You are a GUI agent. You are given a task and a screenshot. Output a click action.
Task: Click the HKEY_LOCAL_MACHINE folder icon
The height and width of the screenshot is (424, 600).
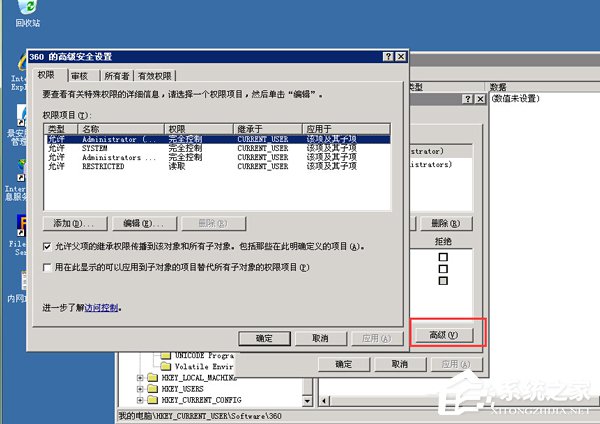(x=152, y=378)
